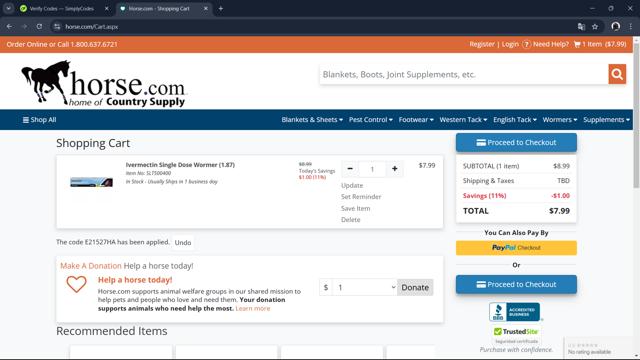
Task: Delete the item from the cart
Action: click(x=351, y=220)
